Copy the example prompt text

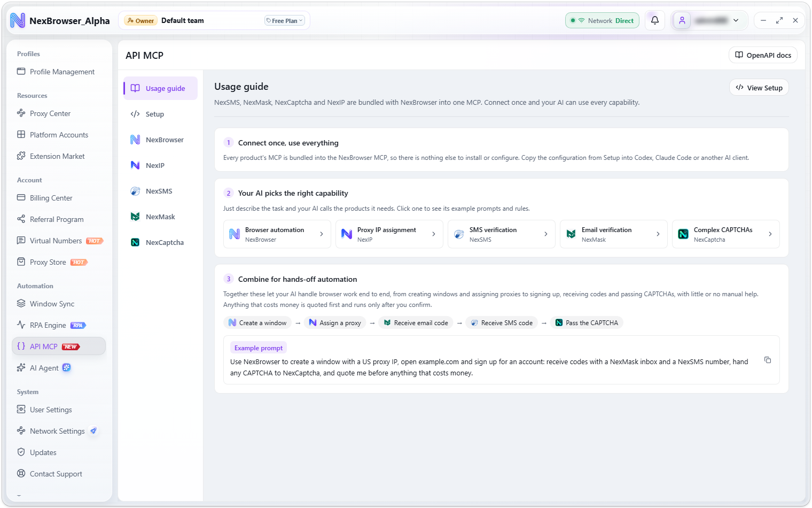(x=768, y=360)
